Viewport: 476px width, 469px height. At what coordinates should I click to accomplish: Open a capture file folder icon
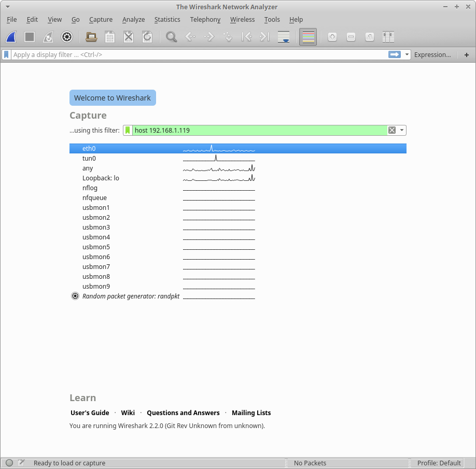coord(91,37)
